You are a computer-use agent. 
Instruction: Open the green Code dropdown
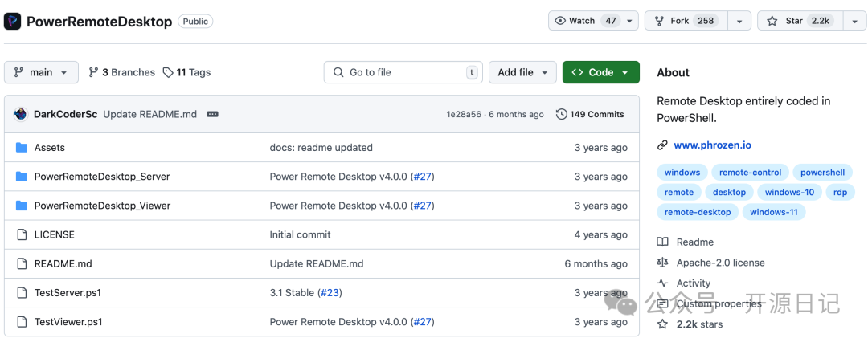600,72
